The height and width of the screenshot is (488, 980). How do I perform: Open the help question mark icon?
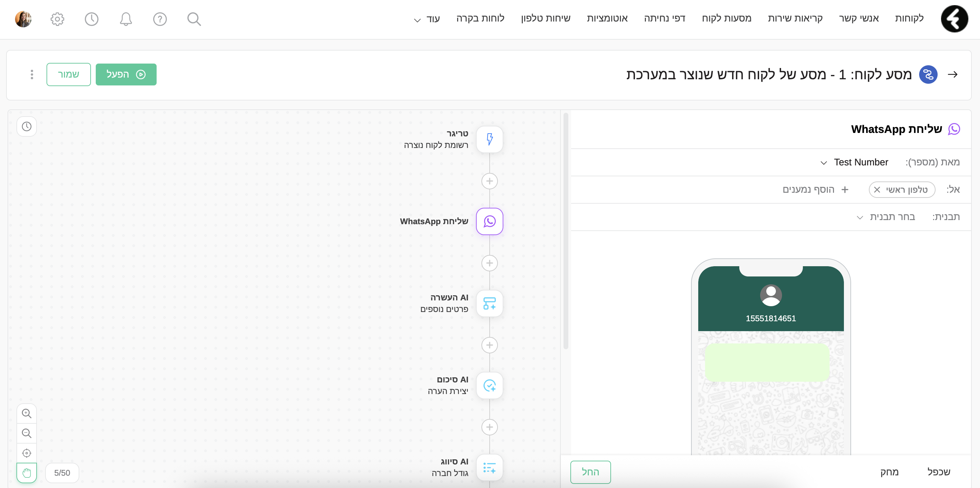point(160,19)
